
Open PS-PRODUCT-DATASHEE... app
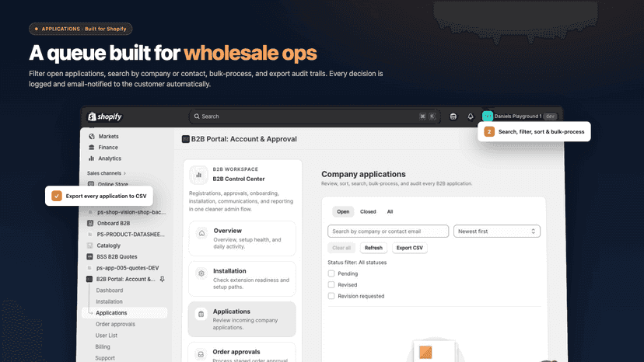point(131,235)
